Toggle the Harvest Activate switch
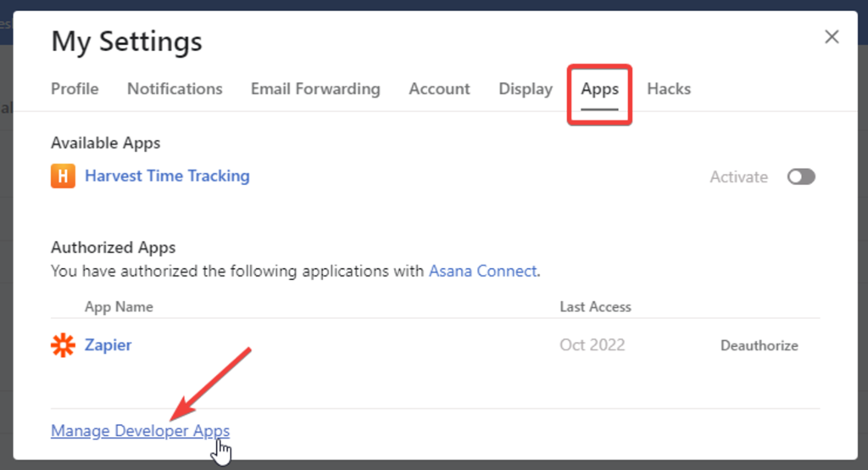 800,176
